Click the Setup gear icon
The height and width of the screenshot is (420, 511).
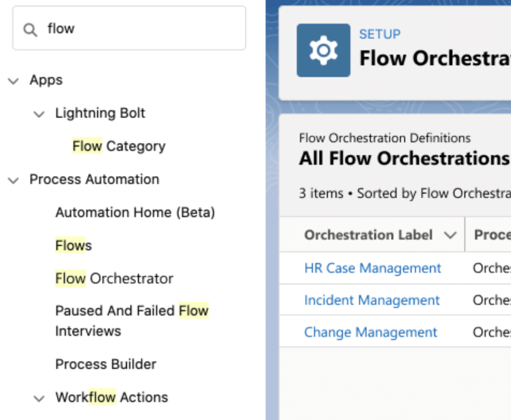323,50
